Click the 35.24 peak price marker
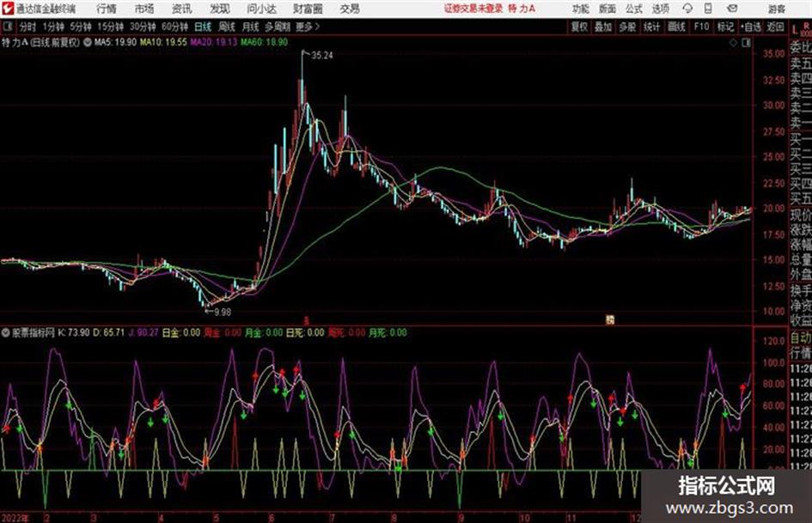Viewport: 812px width, 523px height. [321, 56]
